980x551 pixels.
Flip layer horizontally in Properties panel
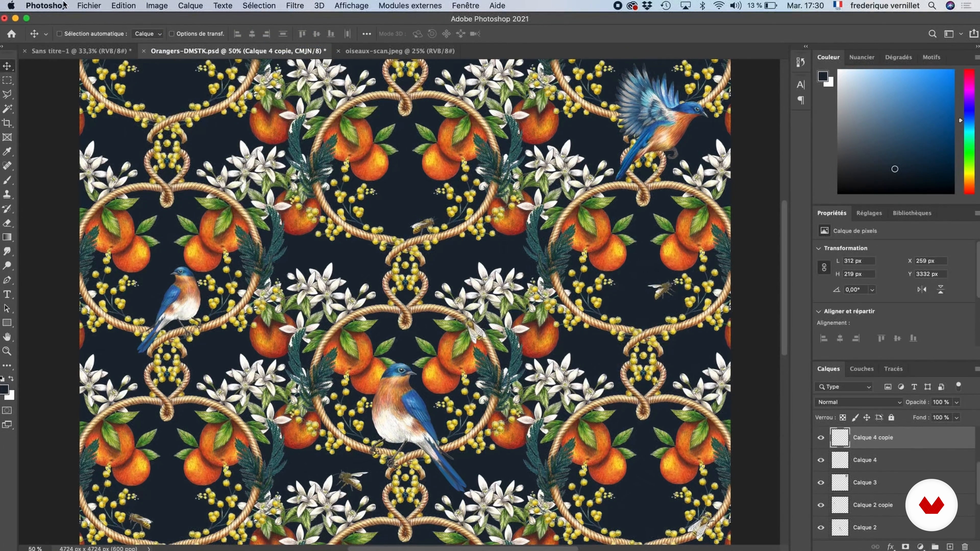[x=921, y=289]
